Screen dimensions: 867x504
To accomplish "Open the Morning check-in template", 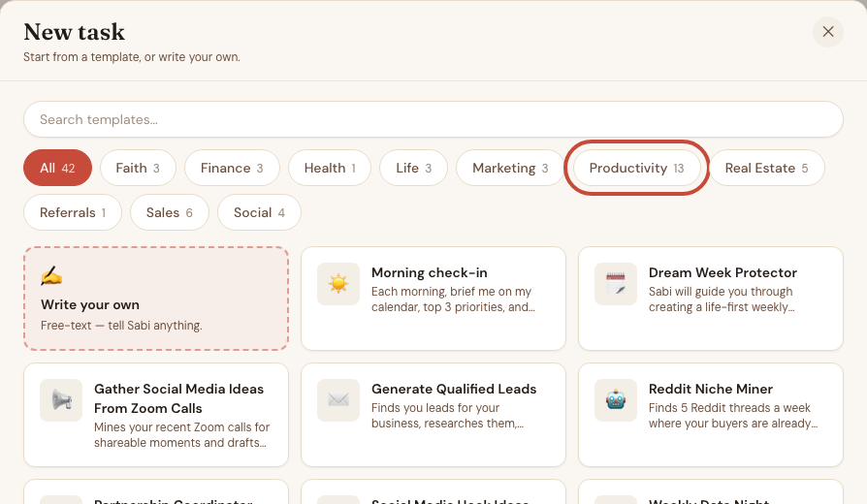I will [433, 299].
